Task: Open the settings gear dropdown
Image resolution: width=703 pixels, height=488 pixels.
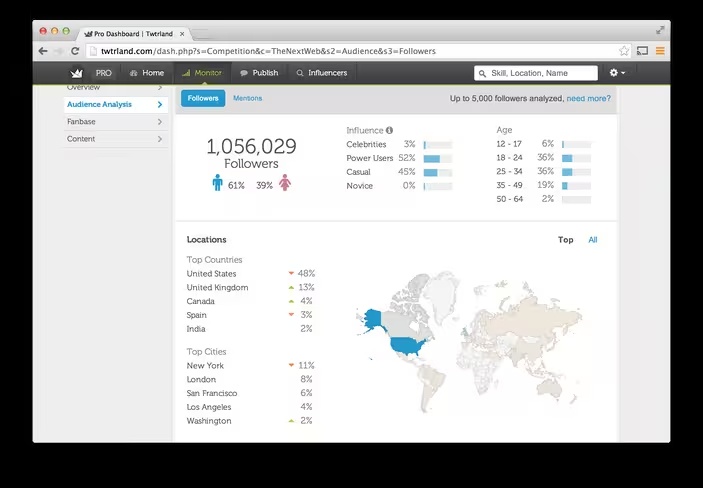Action: click(x=617, y=73)
